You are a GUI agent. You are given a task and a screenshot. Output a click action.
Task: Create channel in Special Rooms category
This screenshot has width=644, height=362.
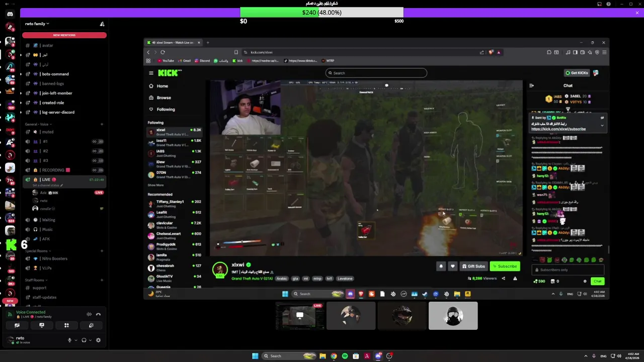click(x=102, y=251)
